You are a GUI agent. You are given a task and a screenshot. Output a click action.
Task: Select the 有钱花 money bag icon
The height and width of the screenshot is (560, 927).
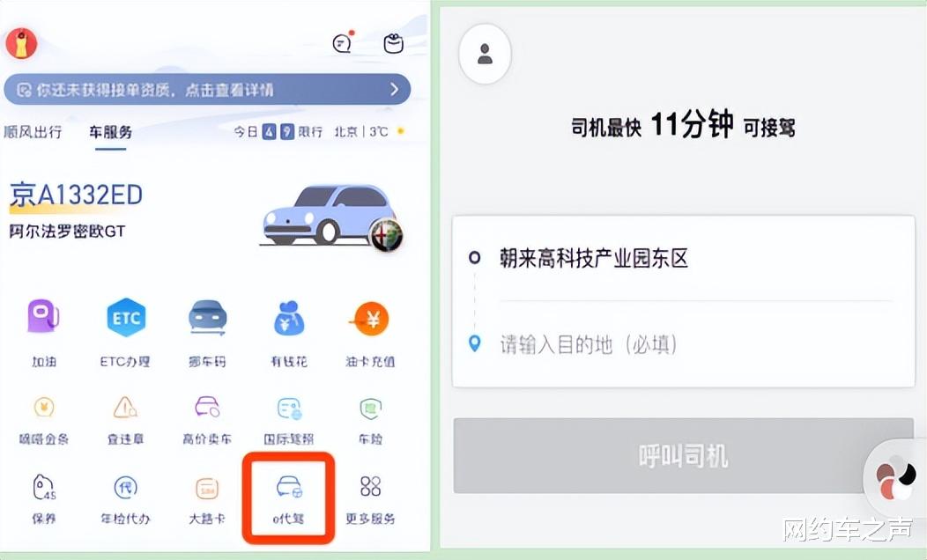288,318
